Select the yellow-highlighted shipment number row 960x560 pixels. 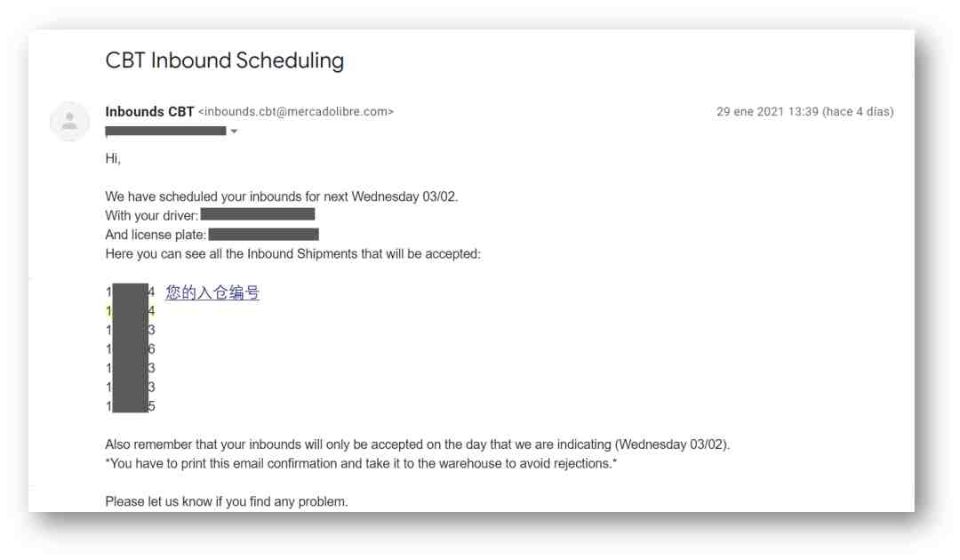(x=131, y=311)
